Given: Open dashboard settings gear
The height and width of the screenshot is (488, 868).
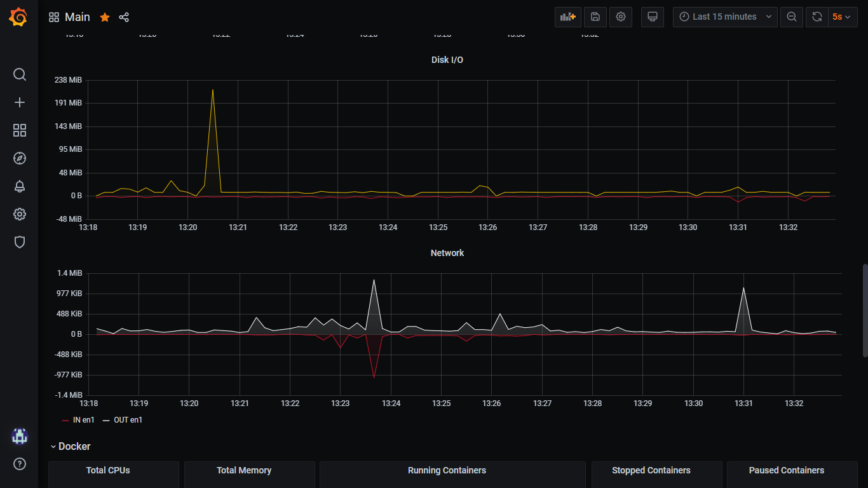Looking at the screenshot, I should point(621,17).
